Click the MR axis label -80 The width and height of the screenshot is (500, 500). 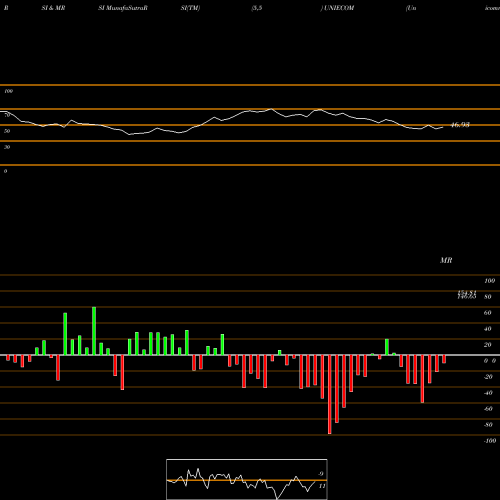(x=488, y=425)
